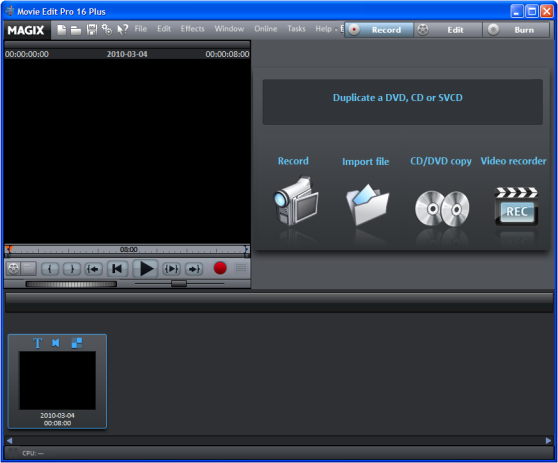Open the Online menu
This screenshot has width=558, height=463.
[265, 29]
